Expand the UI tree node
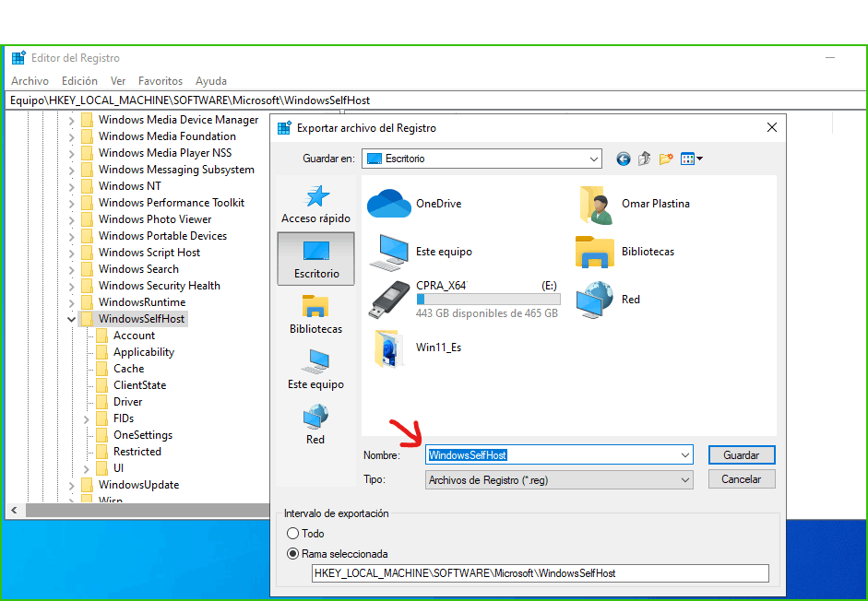Viewport: 868px width, 601px height. click(87, 469)
